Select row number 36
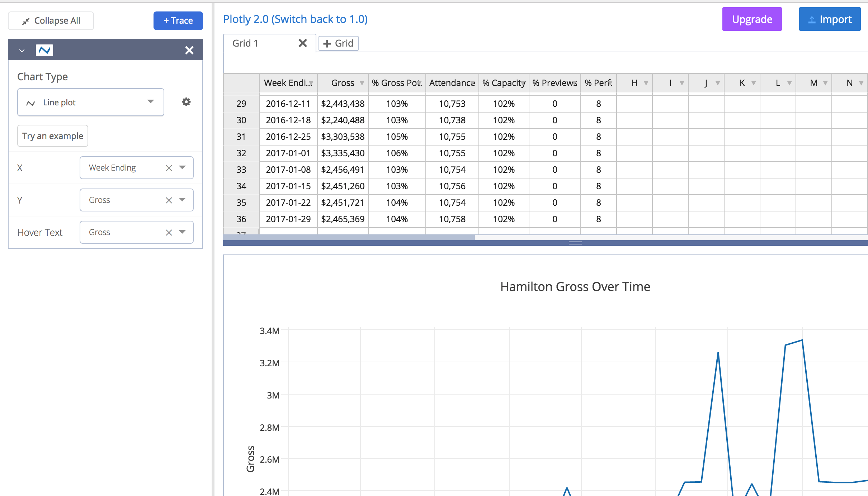Image resolution: width=868 pixels, height=496 pixels. tap(241, 219)
